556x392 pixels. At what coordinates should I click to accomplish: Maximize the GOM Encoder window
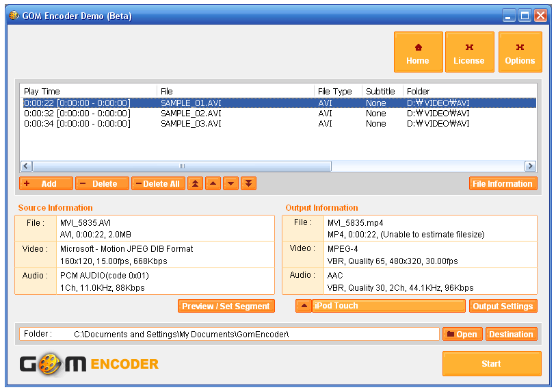tap(525, 16)
